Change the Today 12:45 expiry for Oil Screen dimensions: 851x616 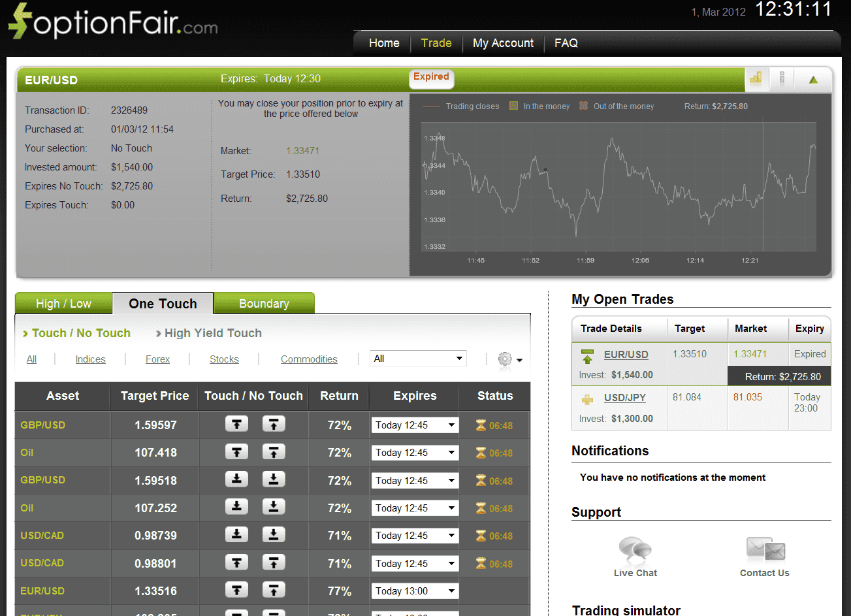(414, 452)
